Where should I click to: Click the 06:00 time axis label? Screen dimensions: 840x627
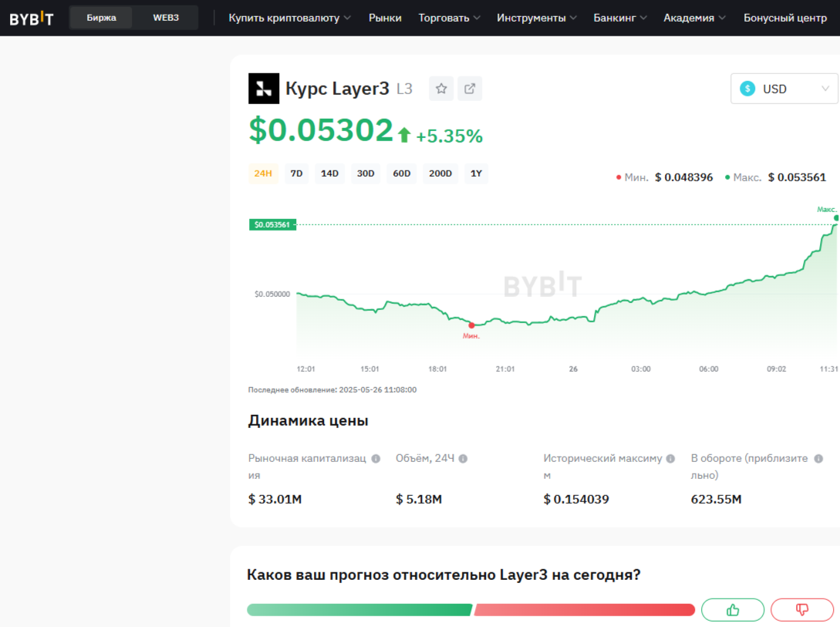pyautogui.click(x=709, y=369)
